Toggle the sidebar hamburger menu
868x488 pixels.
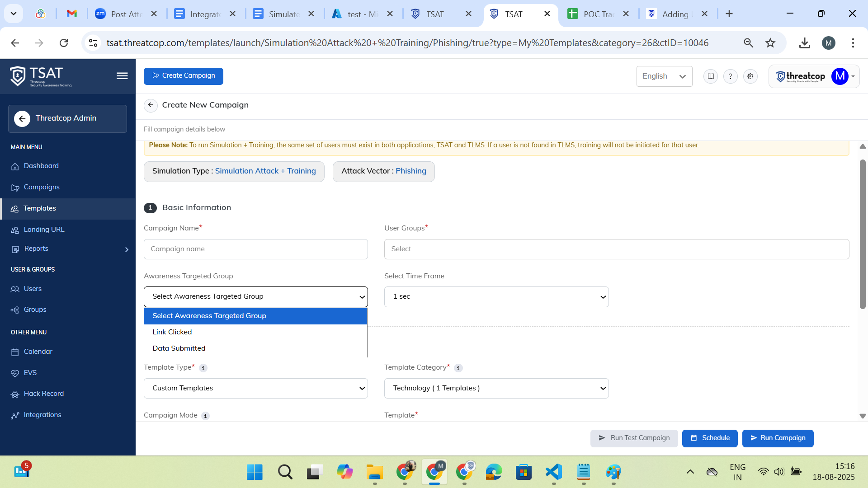122,76
